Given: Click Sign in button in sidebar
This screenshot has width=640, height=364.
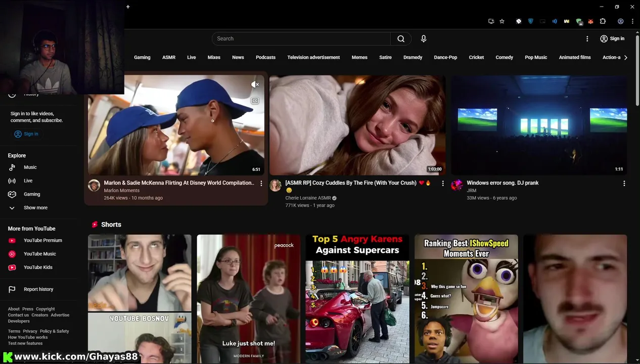Looking at the screenshot, I should [x=26, y=134].
